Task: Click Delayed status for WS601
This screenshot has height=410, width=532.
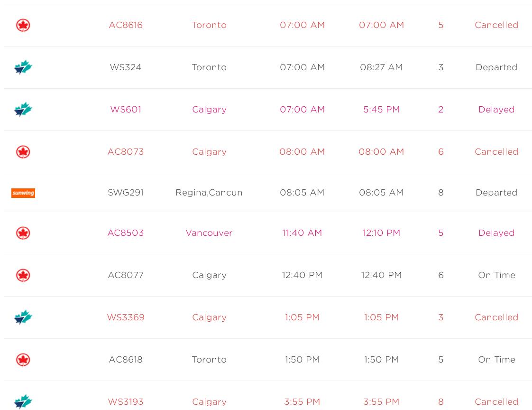Action: coord(496,110)
